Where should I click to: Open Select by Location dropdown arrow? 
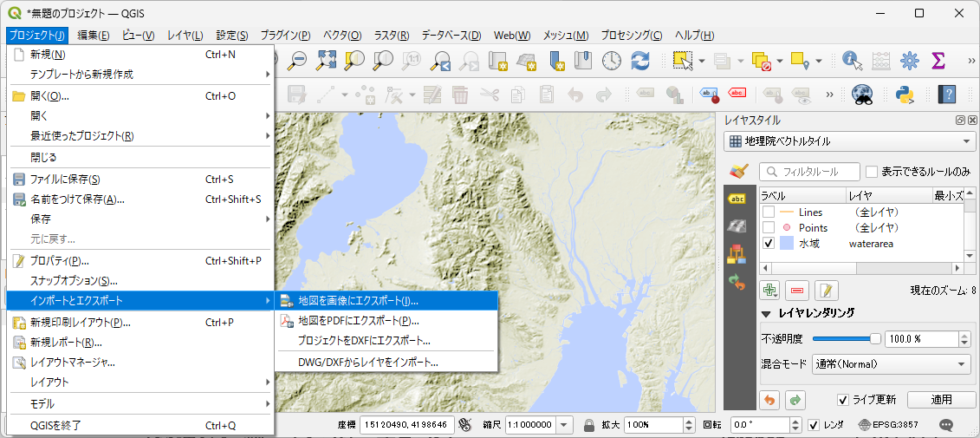(818, 61)
